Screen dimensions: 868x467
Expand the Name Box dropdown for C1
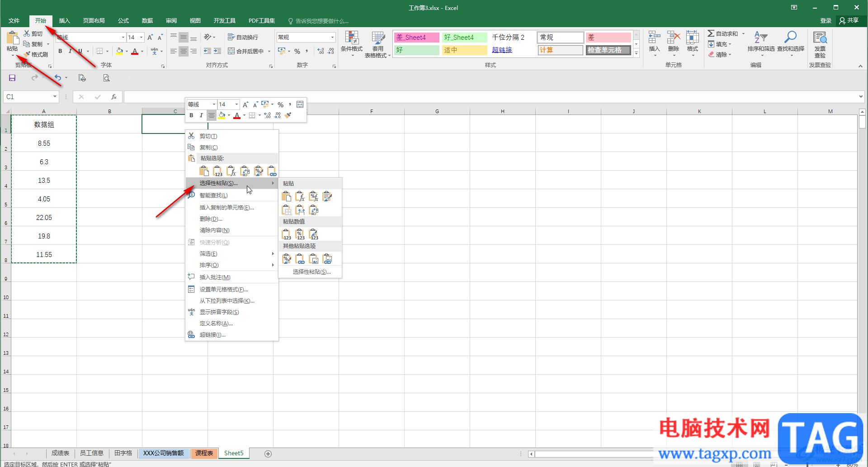tap(55, 96)
